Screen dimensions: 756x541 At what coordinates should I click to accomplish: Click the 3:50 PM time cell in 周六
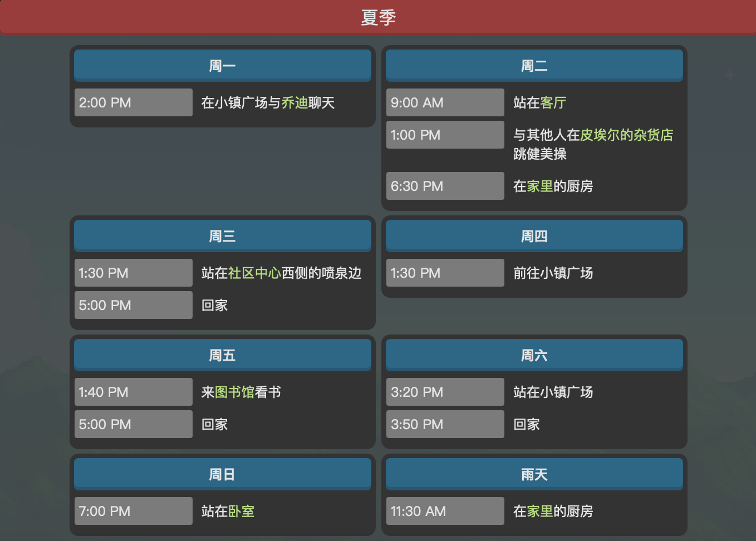[x=445, y=424]
